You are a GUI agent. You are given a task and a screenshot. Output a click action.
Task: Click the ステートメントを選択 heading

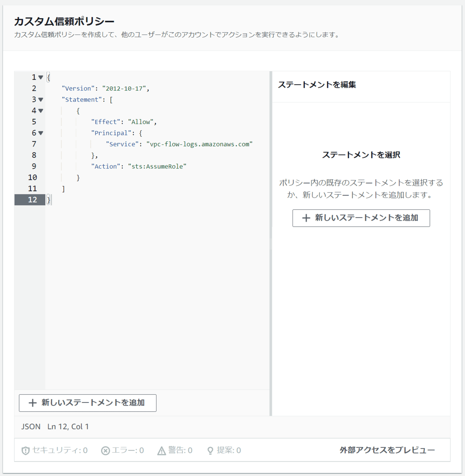(x=361, y=155)
